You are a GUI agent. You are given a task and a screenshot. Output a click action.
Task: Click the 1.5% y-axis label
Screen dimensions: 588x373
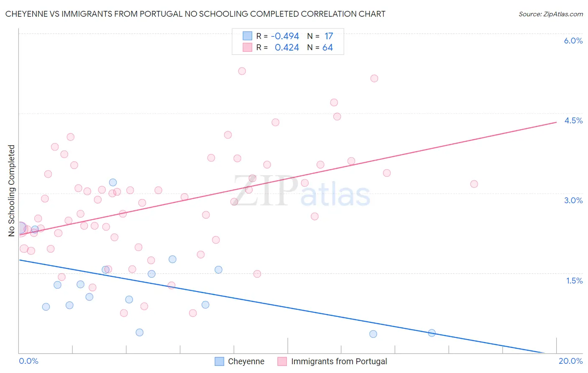click(x=574, y=281)
